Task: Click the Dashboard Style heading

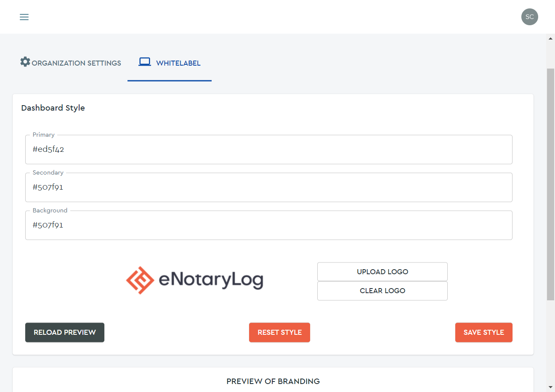Action: point(53,108)
